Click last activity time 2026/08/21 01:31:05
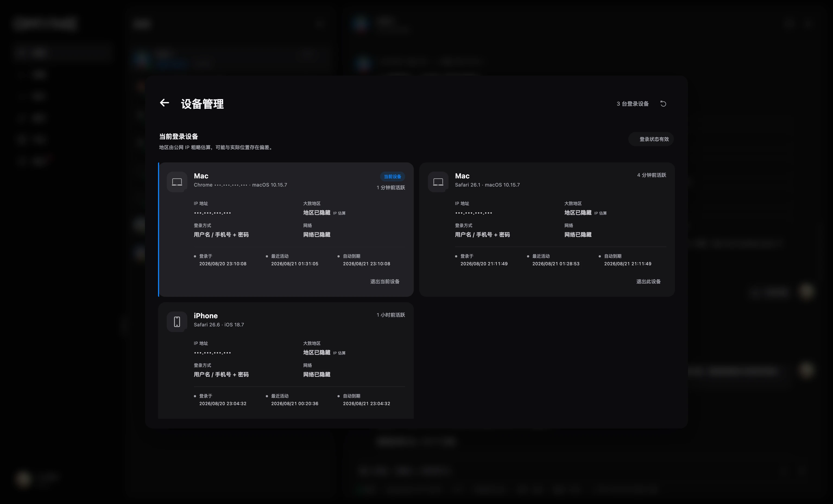Image resolution: width=833 pixels, height=504 pixels. click(x=295, y=264)
